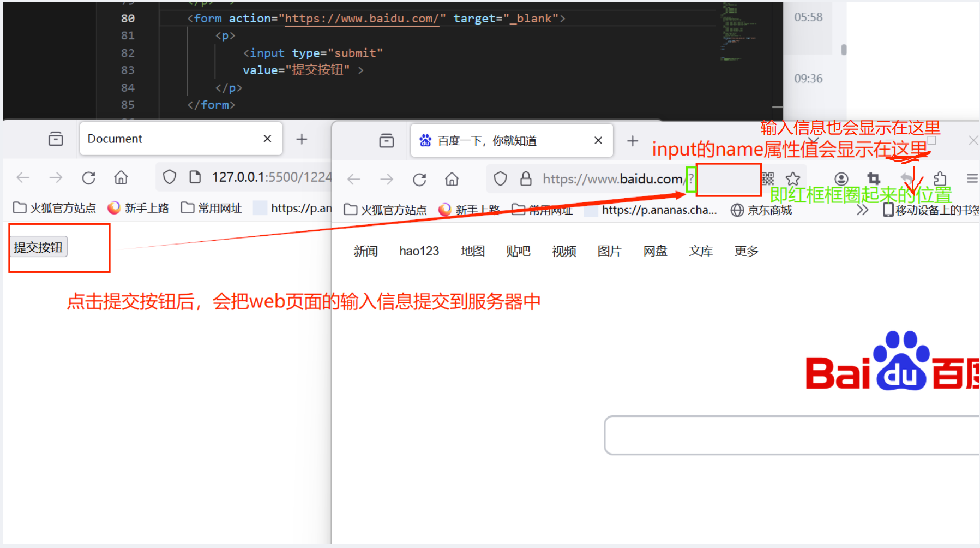Image resolution: width=980 pixels, height=548 pixels.
Task: Expand the 更多 menu on Baidu
Action: coord(746,251)
